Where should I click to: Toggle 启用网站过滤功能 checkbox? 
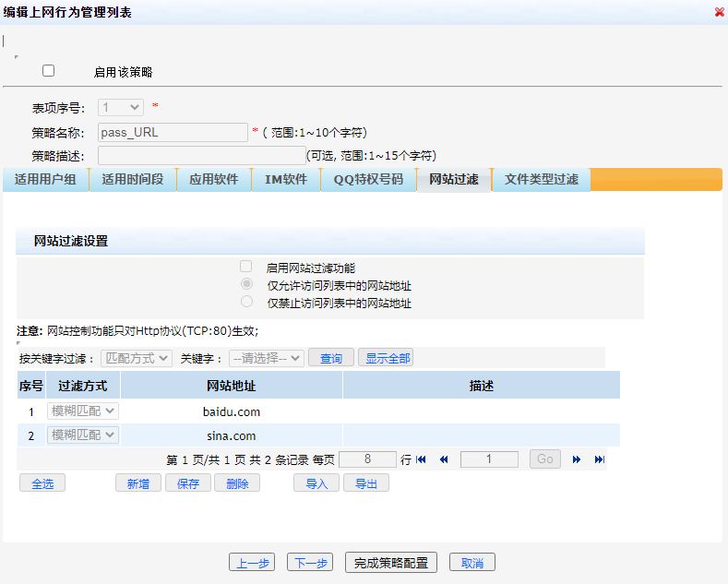(246, 267)
